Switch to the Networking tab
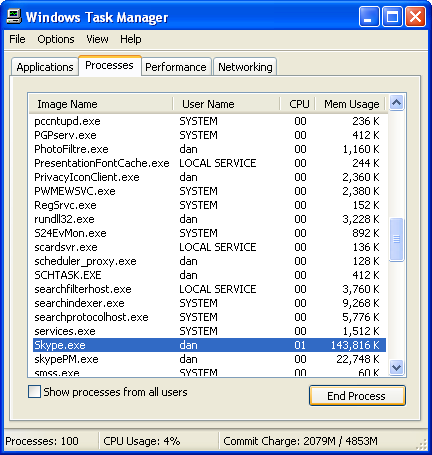Viewport: 432px width, 455px height. tap(245, 67)
